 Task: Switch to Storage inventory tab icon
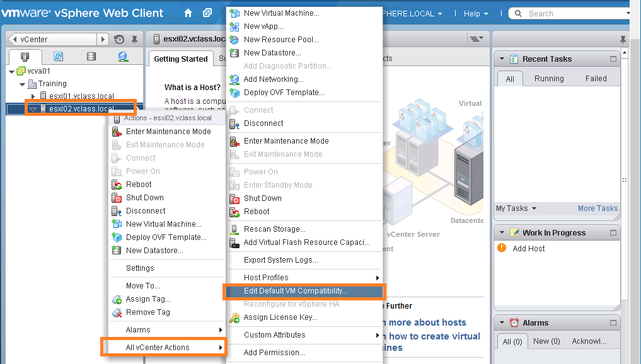[x=91, y=57]
